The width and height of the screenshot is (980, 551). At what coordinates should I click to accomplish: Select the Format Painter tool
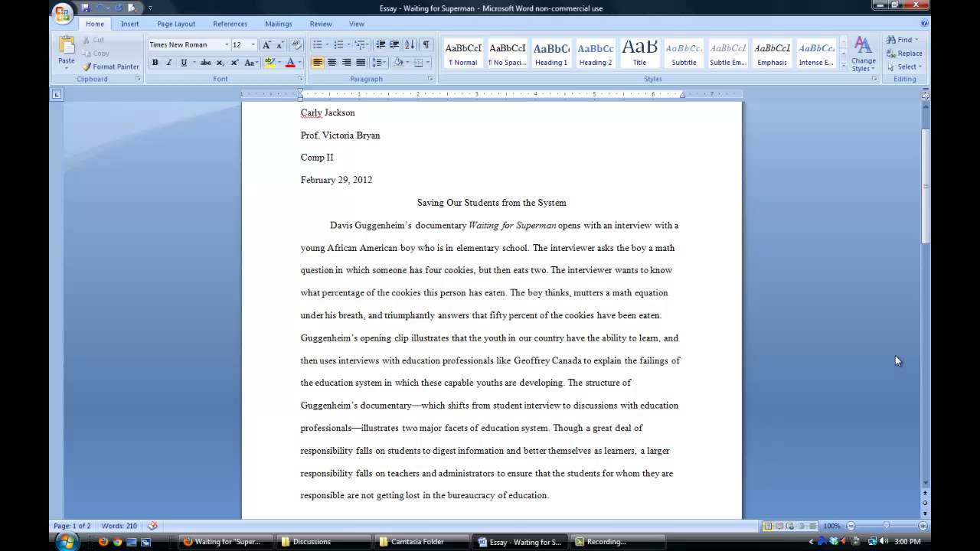tap(111, 67)
